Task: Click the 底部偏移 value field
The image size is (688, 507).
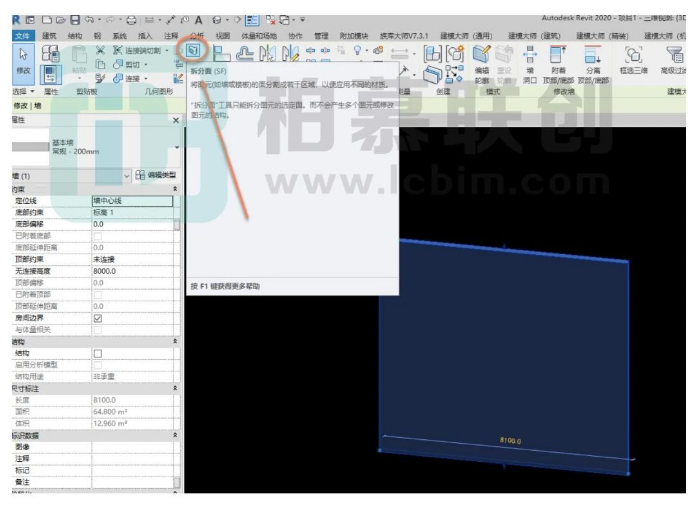Action: tap(133, 224)
